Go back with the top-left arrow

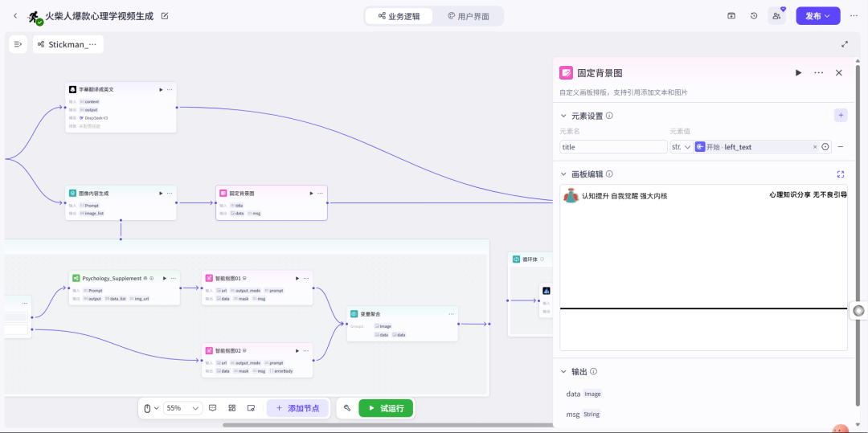pyautogui.click(x=15, y=16)
